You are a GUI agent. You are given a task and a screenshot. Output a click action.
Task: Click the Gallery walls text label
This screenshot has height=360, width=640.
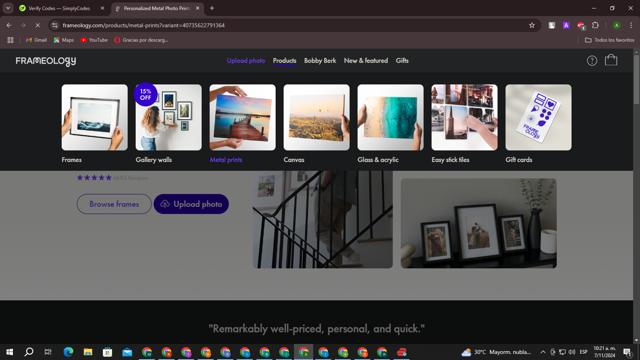[153, 160]
